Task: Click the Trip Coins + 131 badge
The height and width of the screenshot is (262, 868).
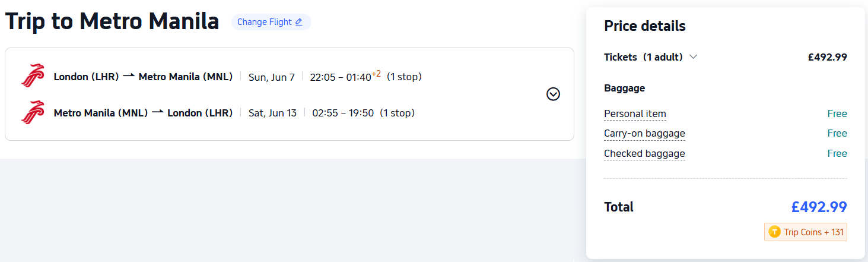Action: coord(806,232)
